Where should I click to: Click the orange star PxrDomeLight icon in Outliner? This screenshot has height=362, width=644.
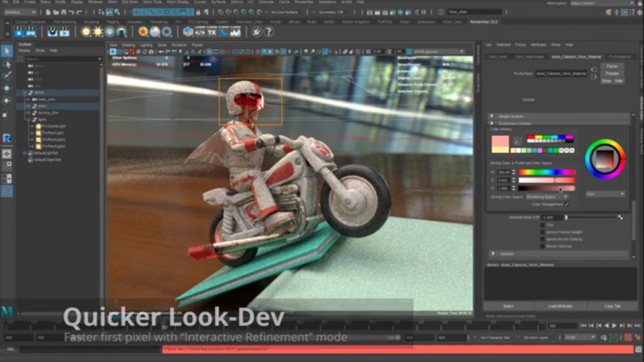point(38,126)
